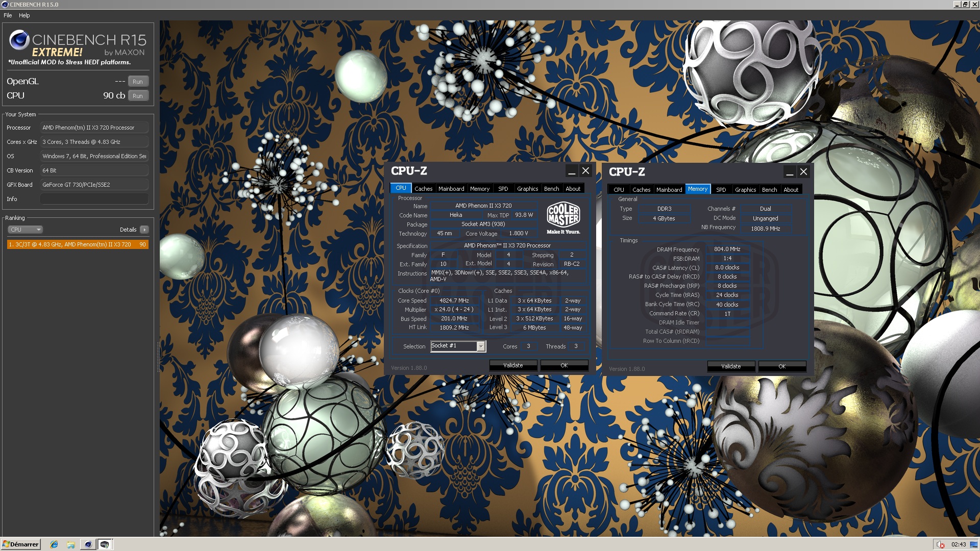This screenshot has width=980, height=551.
Task: Switch to CPU tab in right CPU-Z
Action: pos(619,190)
